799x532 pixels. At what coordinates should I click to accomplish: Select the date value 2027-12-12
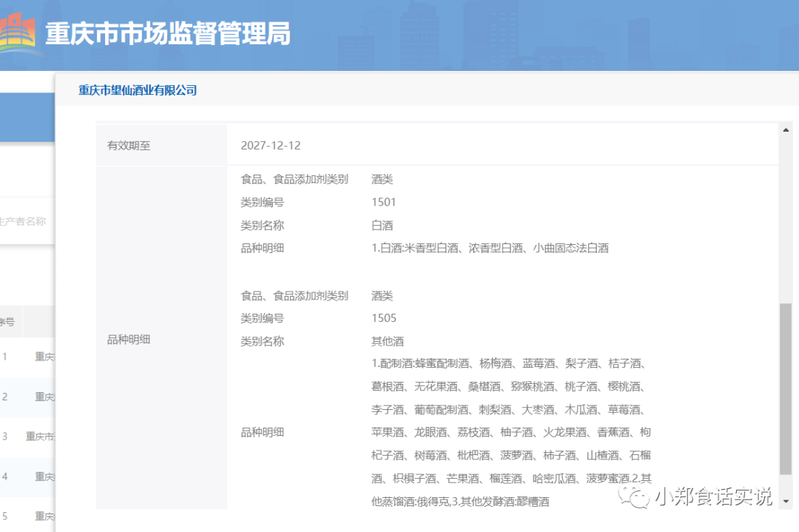(x=271, y=146)
